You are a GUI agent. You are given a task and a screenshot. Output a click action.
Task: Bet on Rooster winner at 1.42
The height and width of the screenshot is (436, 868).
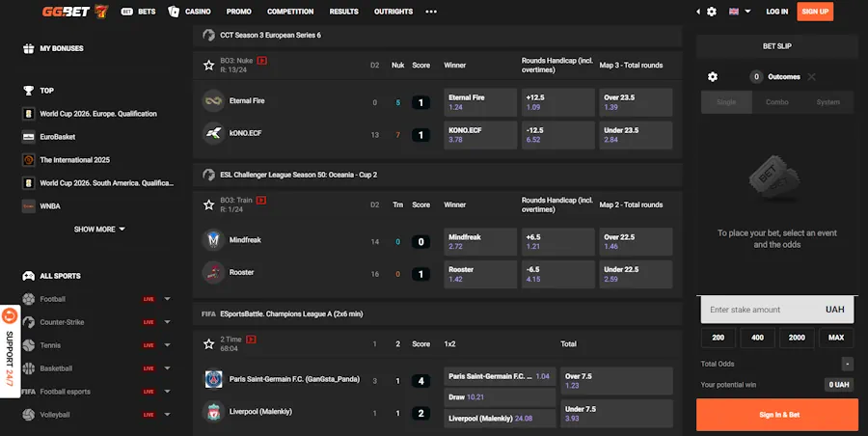480,274
